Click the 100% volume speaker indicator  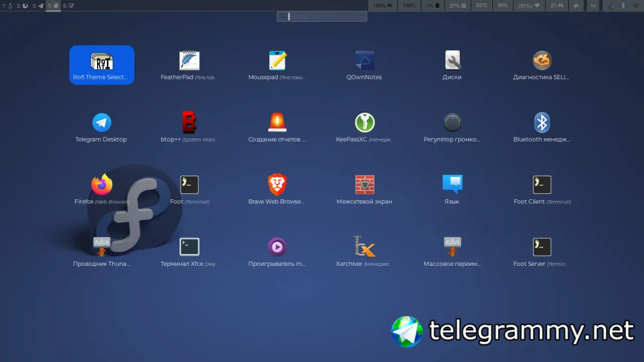tap(383, 6)
